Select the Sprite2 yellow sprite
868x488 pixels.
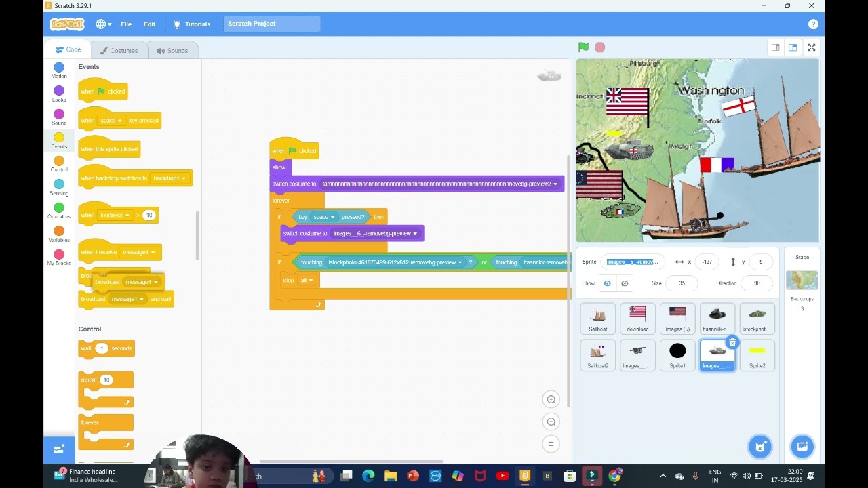click(x=757, y=355)
